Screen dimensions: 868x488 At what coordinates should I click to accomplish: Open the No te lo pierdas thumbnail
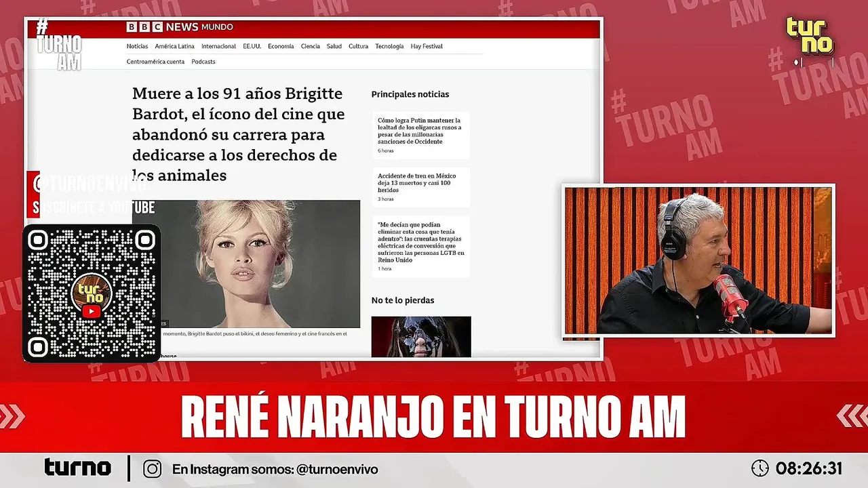[421, 336]
